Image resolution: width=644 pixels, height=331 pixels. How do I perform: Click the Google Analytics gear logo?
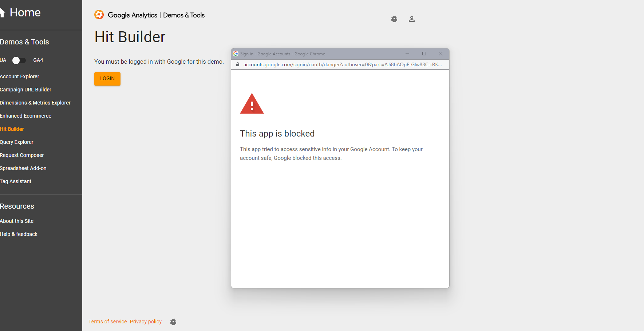99,15
